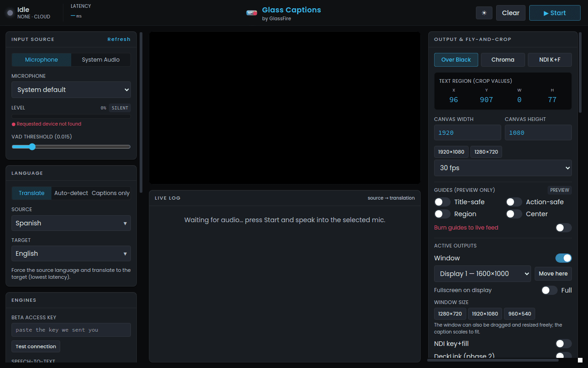Select the Chroma output mode
This screenshot has width=588, height=368.
503,60
